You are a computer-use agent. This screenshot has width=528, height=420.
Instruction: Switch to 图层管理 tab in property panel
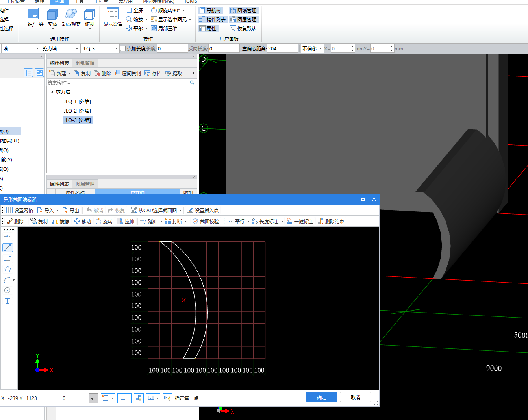point(85,184)
